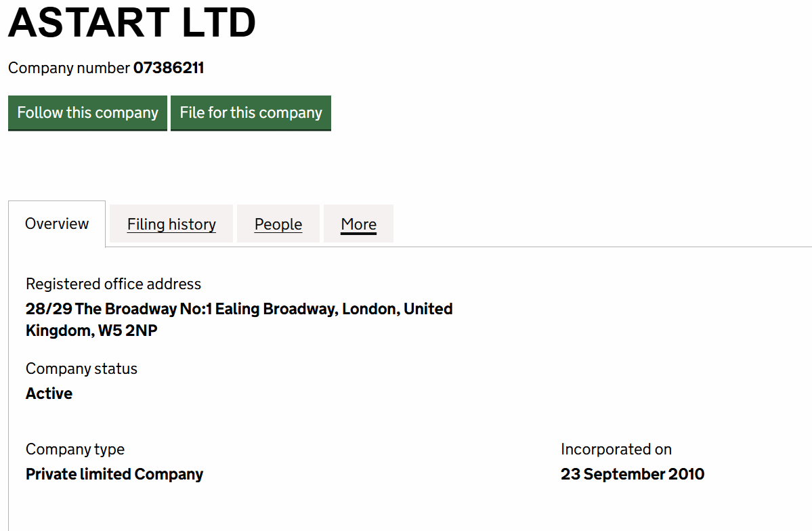Select the company number 07386211

(169, 68)
